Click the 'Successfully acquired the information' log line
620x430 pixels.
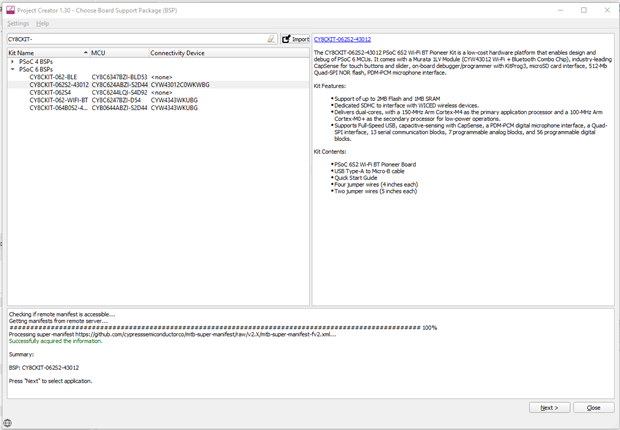(56, 341)
